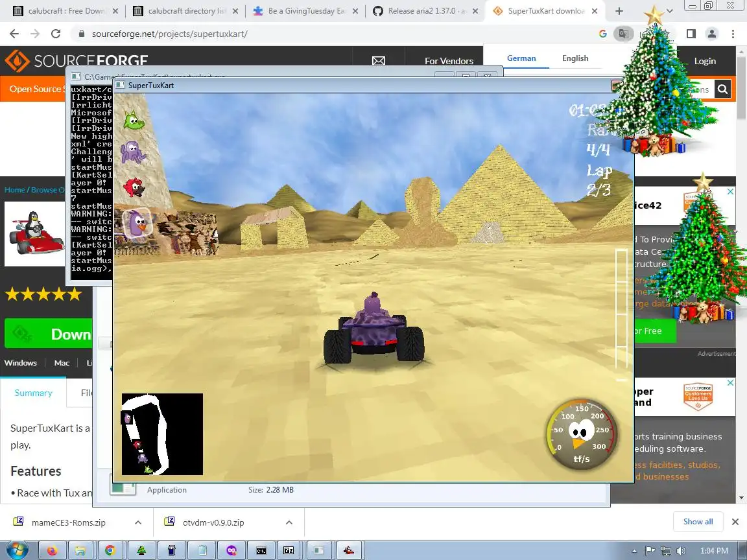Open the Chrome profile avatar
This screenshot has width=747, height=560.
[712, 33]
